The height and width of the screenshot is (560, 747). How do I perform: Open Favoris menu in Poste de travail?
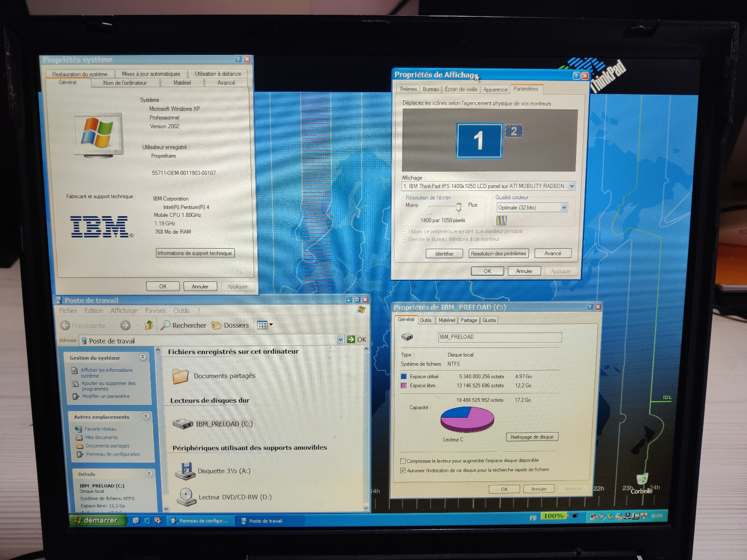tap(155, 311)
